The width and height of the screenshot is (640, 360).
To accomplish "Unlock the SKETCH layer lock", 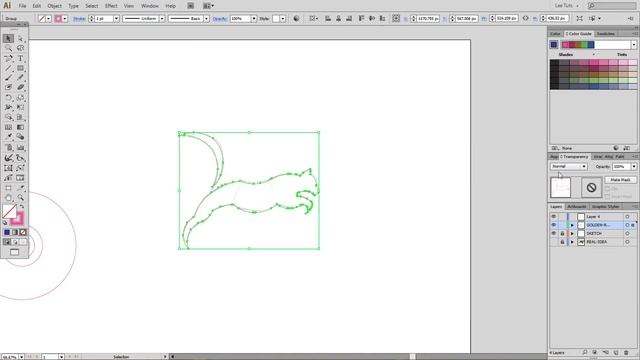I will [562, 233].
